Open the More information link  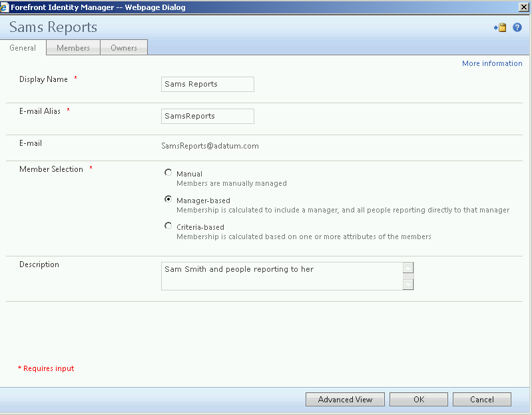[x=492, y=63]
